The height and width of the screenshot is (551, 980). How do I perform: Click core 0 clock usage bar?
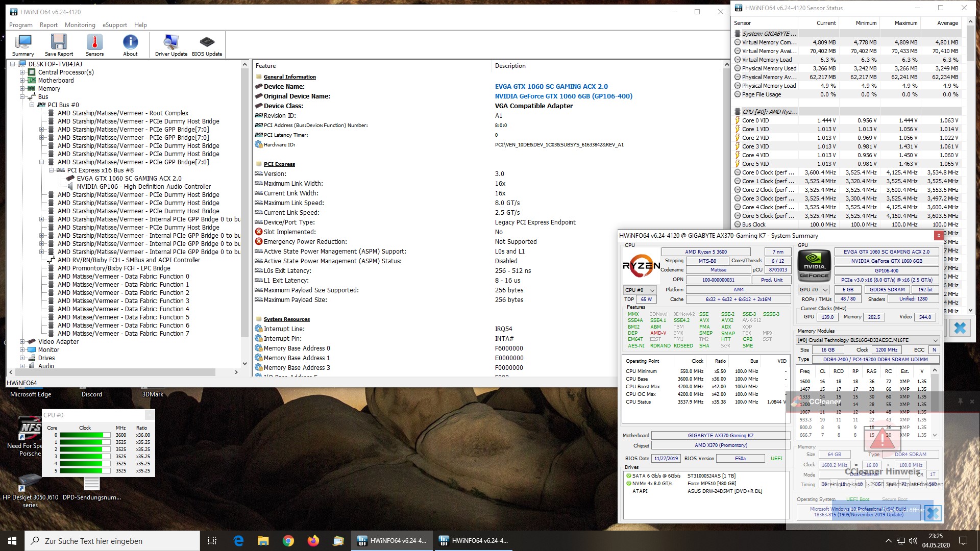point(85,435)
